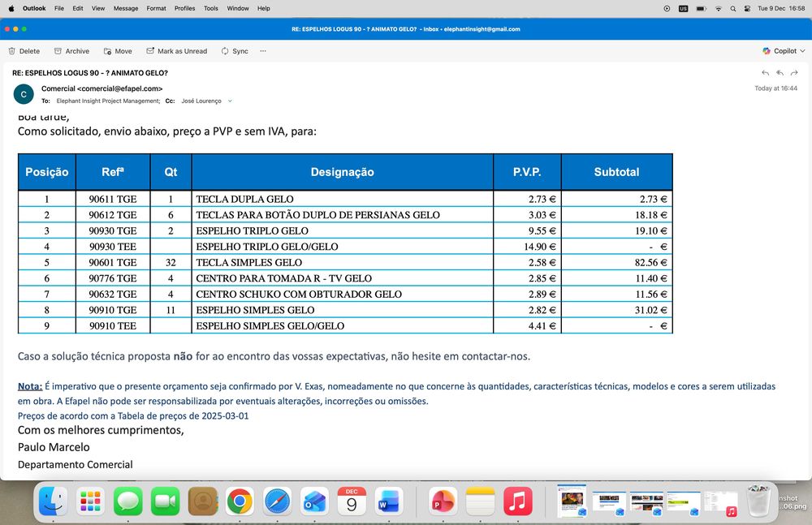Open Wi-Fi menu bar icon
Screen dimensions: 812x525
pyautogui.click(x=719, y=8)
